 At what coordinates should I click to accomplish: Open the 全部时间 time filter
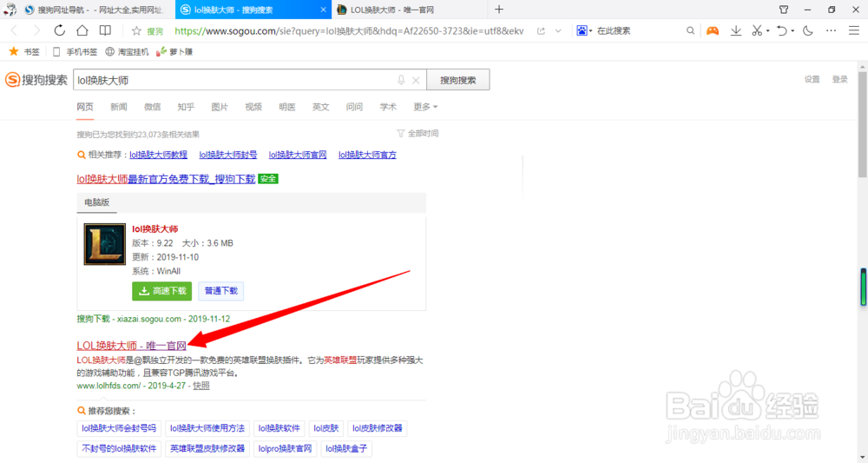(418, 134)
